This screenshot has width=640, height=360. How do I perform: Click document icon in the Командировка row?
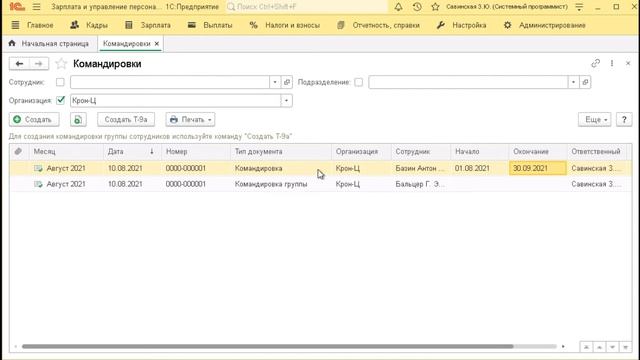[x=38, y=168]
